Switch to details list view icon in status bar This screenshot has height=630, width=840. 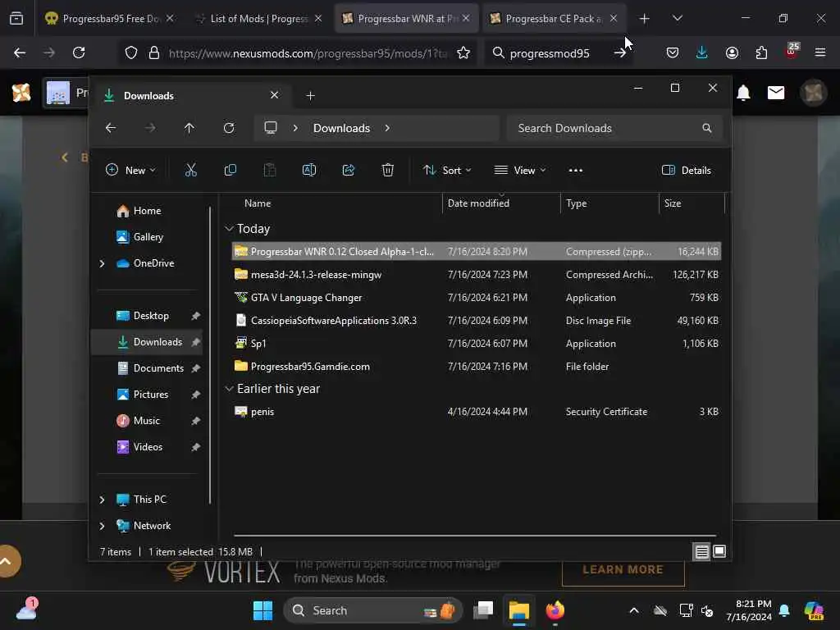(702, 551)
